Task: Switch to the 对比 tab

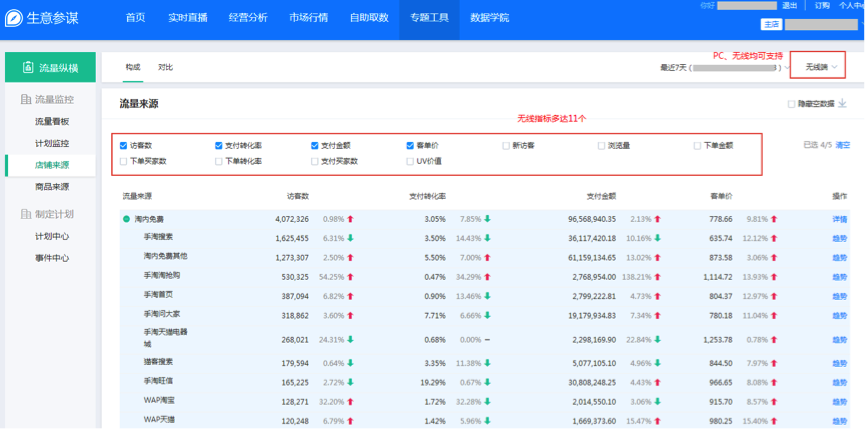Action: 165,67
